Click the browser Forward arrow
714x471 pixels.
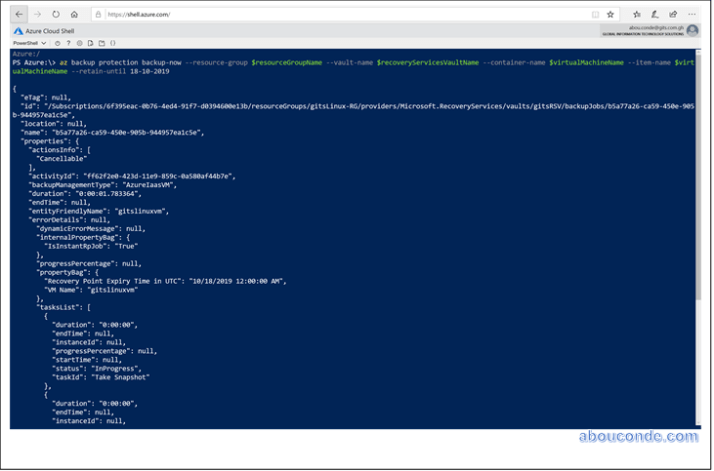point(38,15)
